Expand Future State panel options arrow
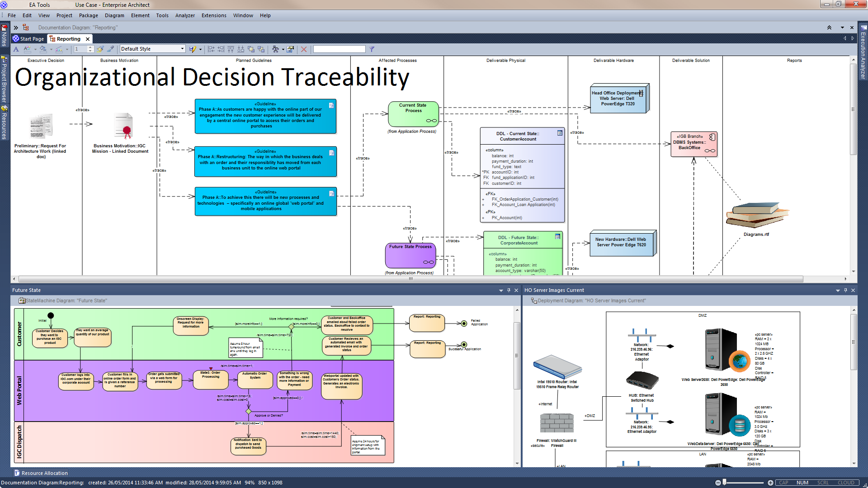The width and height of the screenshot is (868, 488). point(501,291)
